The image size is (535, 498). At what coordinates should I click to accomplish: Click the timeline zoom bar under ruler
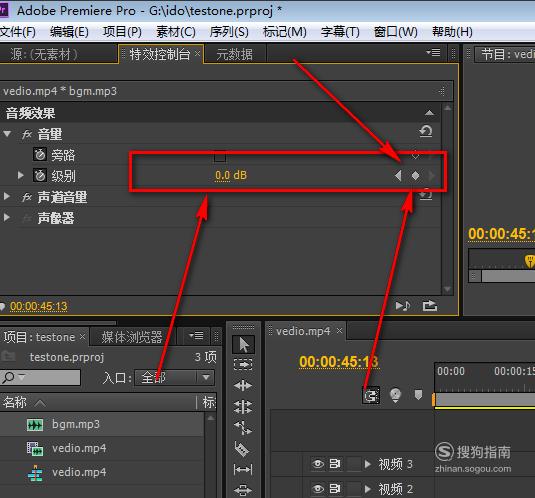click(x=485, y=400)
